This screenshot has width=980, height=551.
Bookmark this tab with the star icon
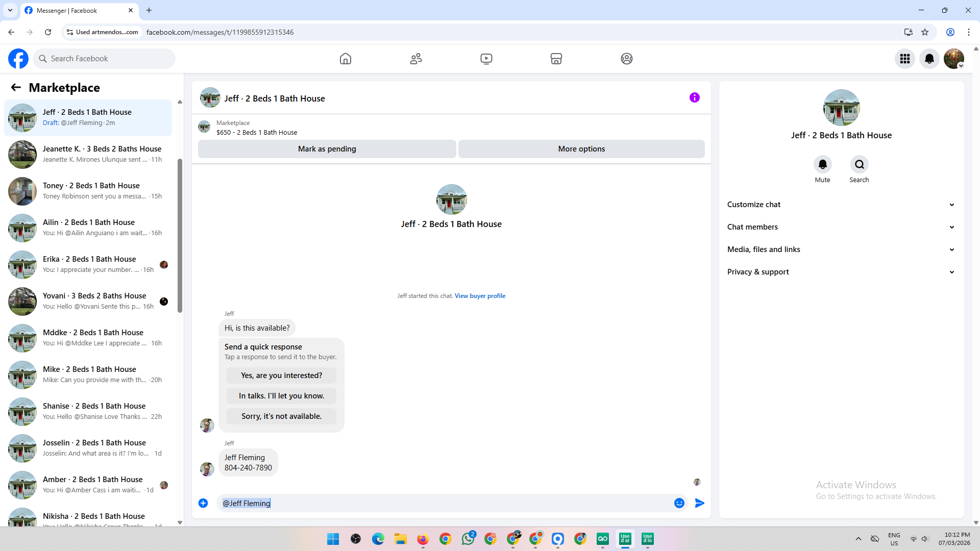925,32
